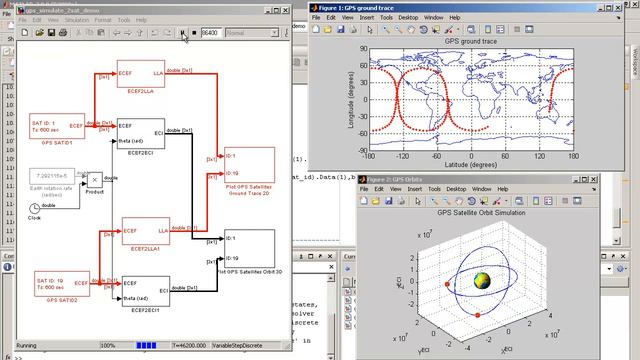
Task: Activate Pan hand tool in Figure 2
Action: (459, 201)
